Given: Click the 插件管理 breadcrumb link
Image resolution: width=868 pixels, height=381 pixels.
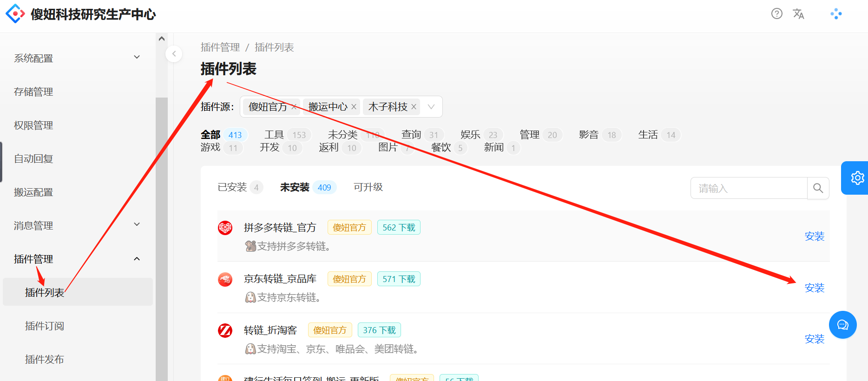Looking at the screenshot, I should pyautogui.click(x=220, y=47).
